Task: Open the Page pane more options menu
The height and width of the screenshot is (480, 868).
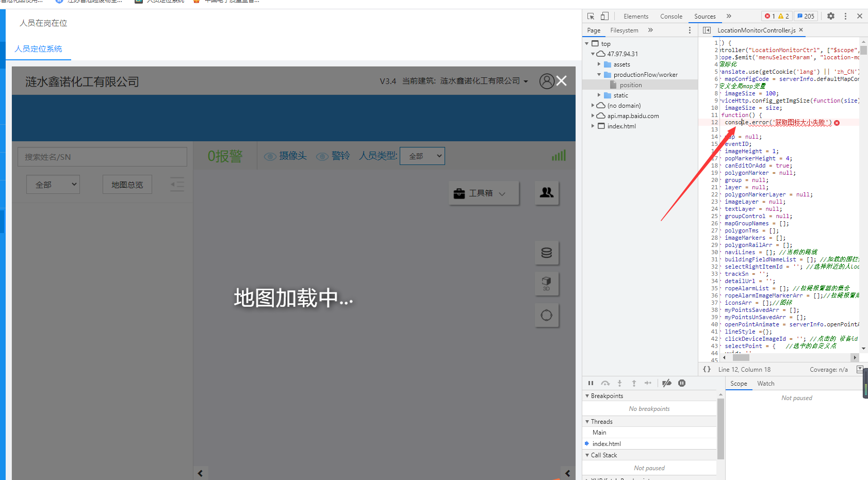Action: coord(690,30)
